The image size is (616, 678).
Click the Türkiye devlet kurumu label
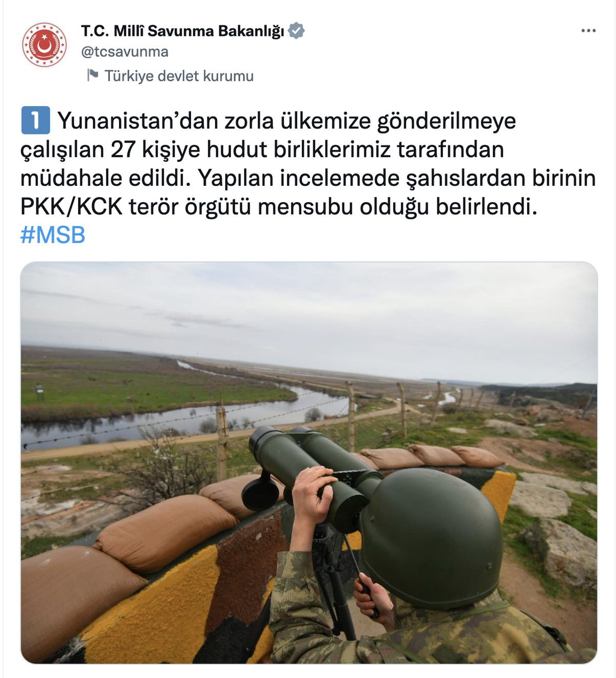[x=179, y=76]
